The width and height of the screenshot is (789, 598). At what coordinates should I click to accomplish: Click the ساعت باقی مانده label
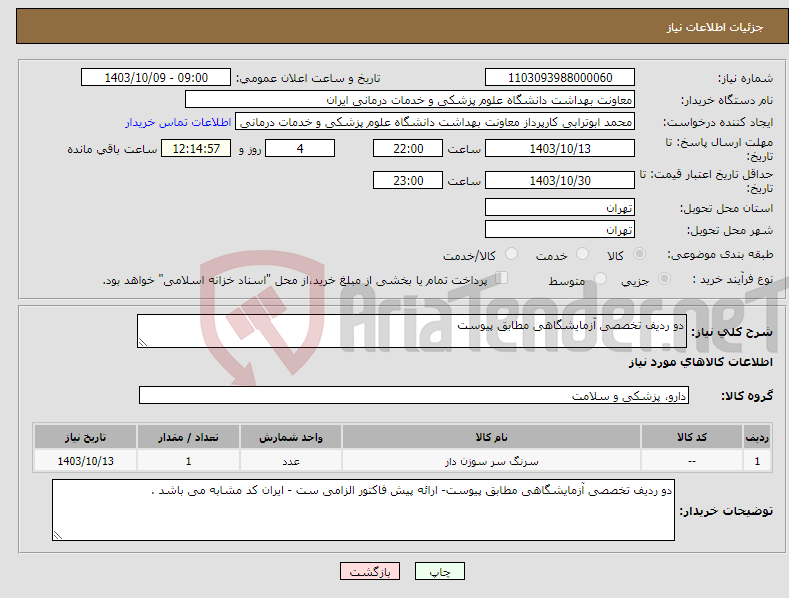tap(112, 149)
